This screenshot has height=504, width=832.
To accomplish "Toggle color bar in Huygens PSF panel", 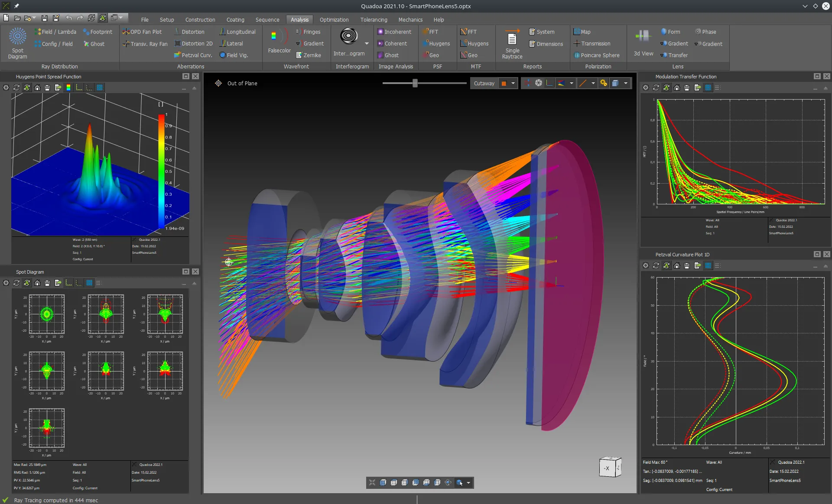I will point(68,87).
